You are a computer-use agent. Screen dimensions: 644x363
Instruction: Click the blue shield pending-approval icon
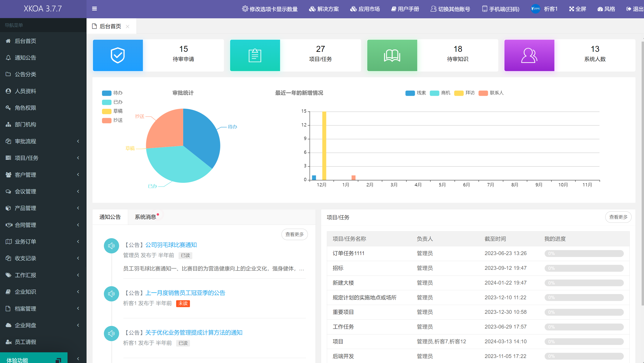coord(118,55)
